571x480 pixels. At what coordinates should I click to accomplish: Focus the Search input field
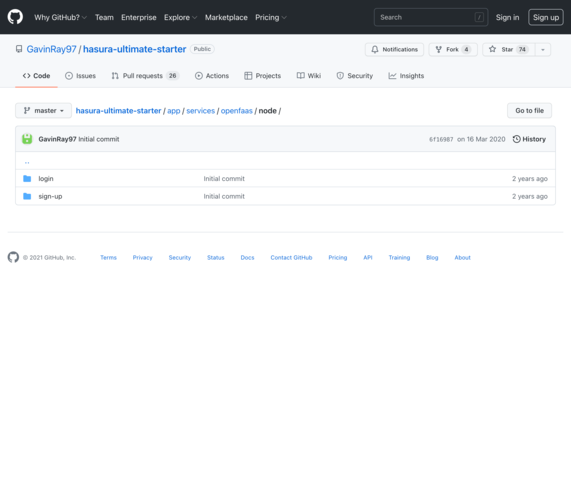[x=431, y=17]
